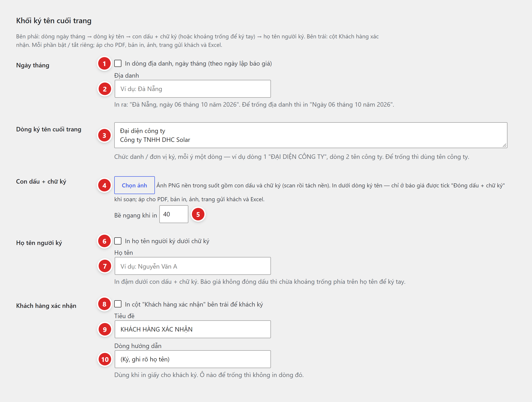Click red annotation badge number 6
532x402 pixels.
tap(104, 241)
